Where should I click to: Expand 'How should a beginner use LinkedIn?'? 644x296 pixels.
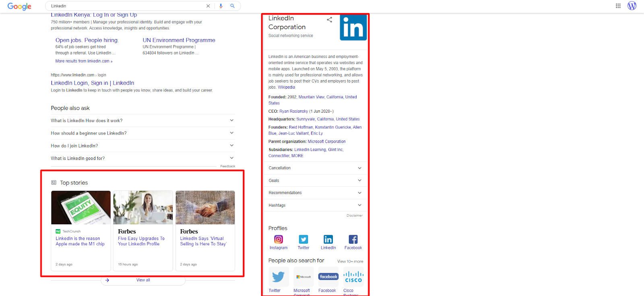click(x=143, y=133)
